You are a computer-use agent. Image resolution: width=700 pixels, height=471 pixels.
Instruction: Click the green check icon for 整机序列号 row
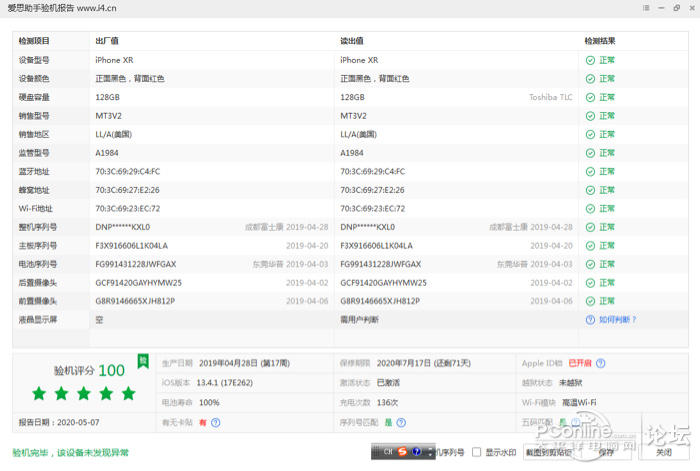590,227
